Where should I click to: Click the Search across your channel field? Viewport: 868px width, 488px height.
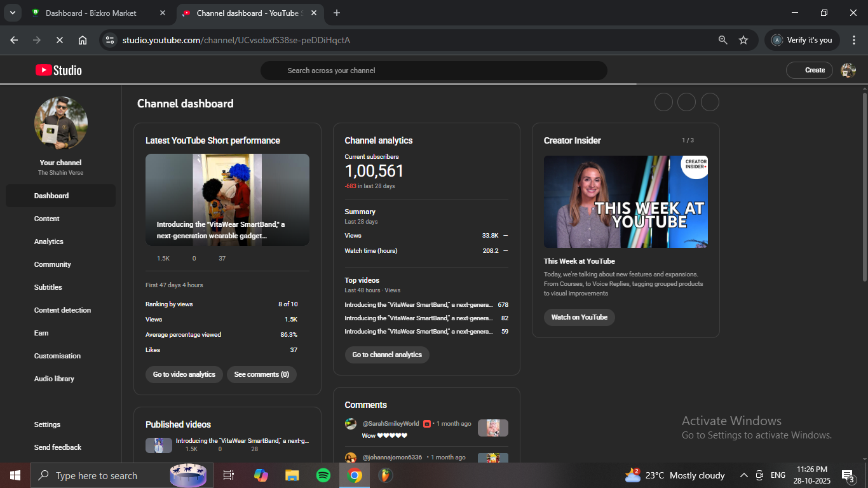point(433,71)
